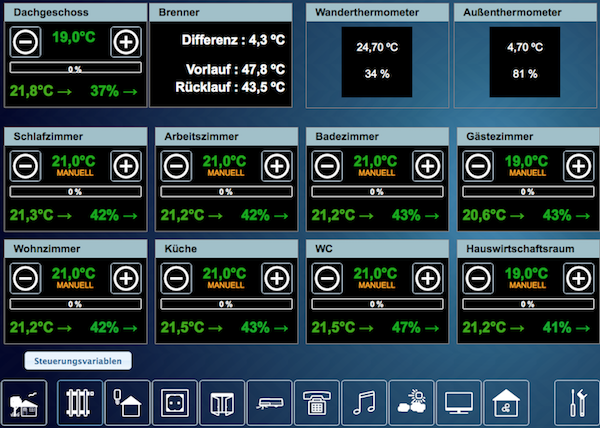Click Arbeitszimmer valve 0 % bar
The image size is (600, 428).
227,192
